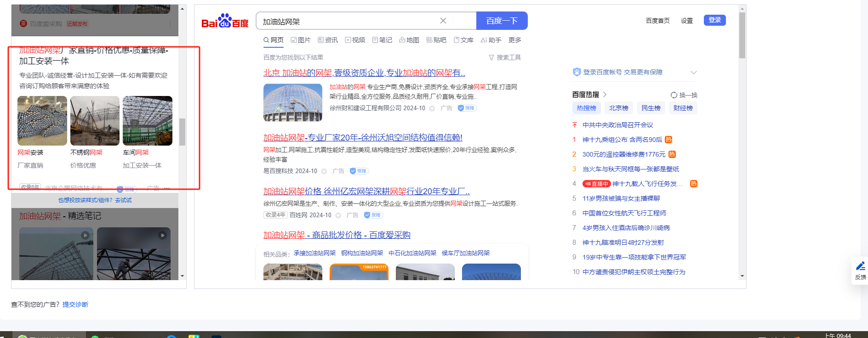Click shield icon beside 登录百度帐号
Screen dimensions: 868x338
click(x=577, y=72)
